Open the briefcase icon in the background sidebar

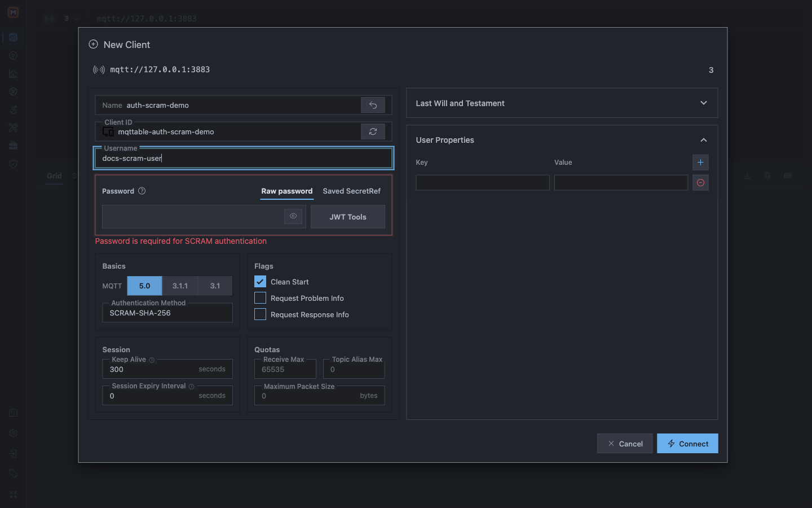point(13,146)
